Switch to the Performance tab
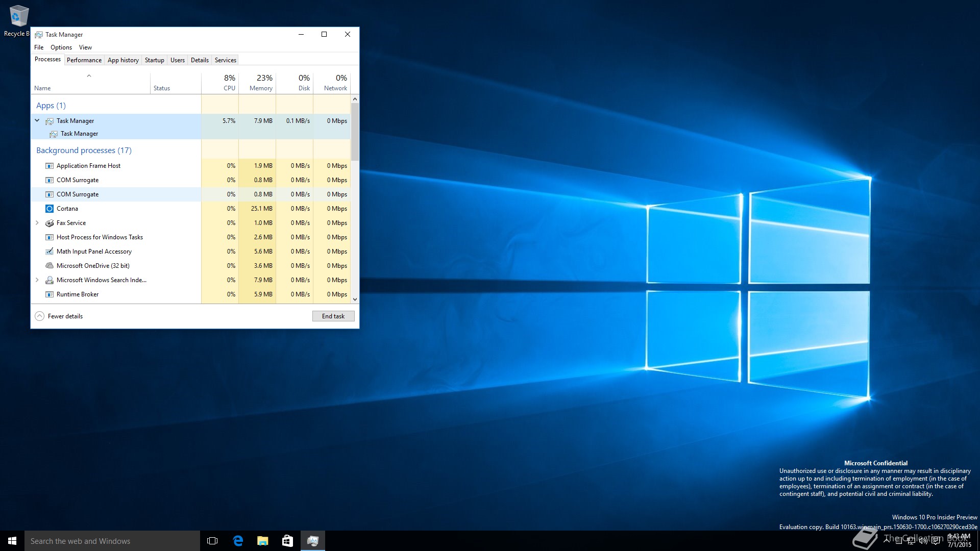Screen dimensions: 980x551 84,60
